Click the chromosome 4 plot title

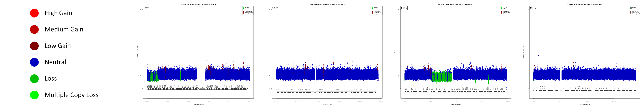[584, 4]
